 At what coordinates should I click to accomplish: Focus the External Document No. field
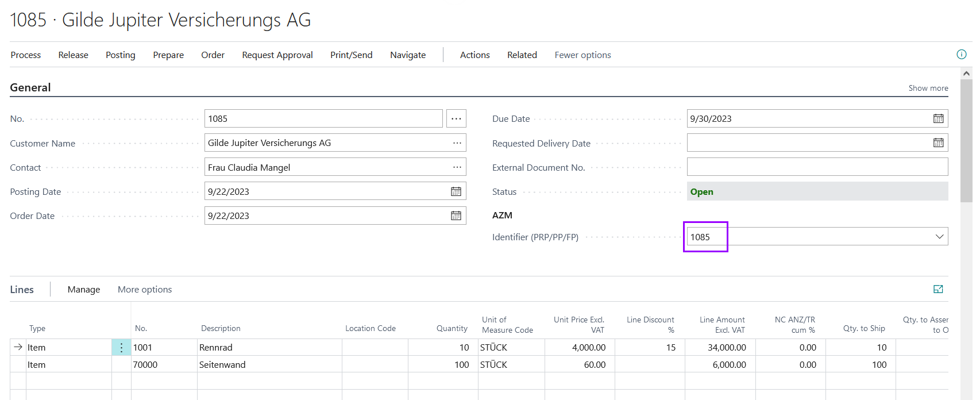tap(817, 167)
